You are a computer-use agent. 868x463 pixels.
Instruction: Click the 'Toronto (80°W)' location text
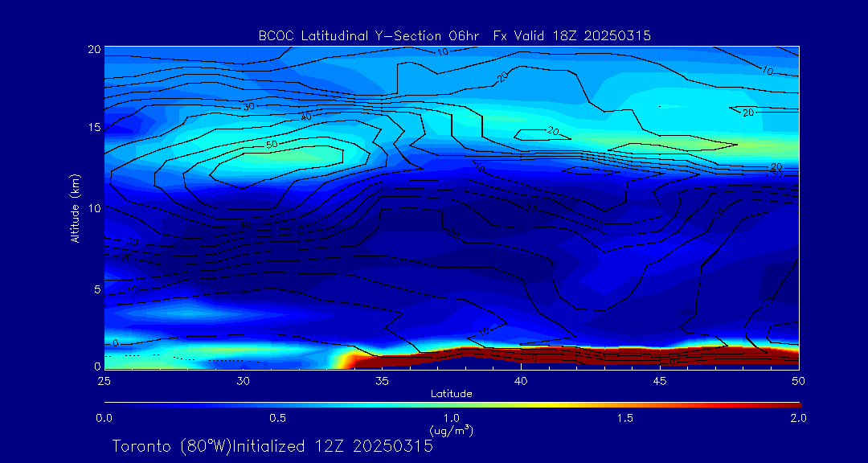coord(171,446)
